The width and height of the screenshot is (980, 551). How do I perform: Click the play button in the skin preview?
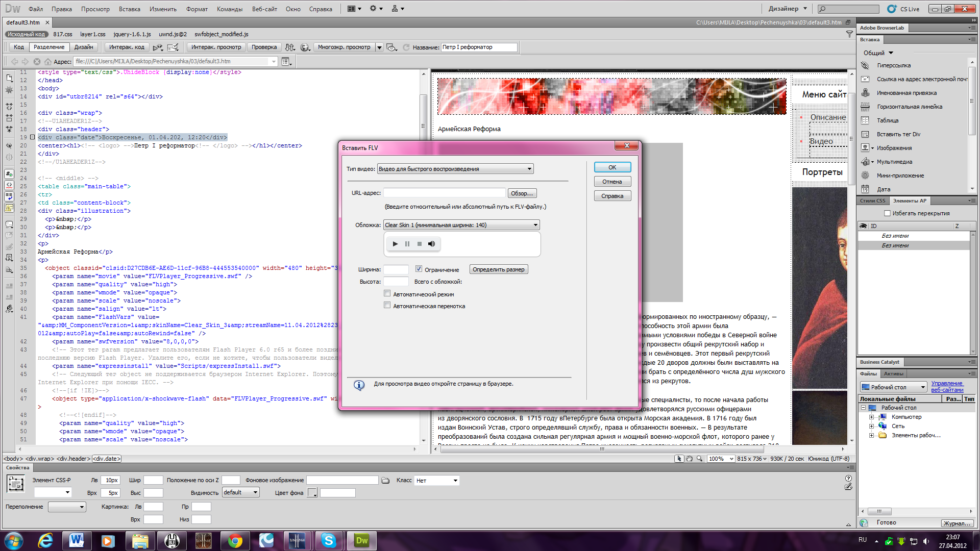click(395, 244)
